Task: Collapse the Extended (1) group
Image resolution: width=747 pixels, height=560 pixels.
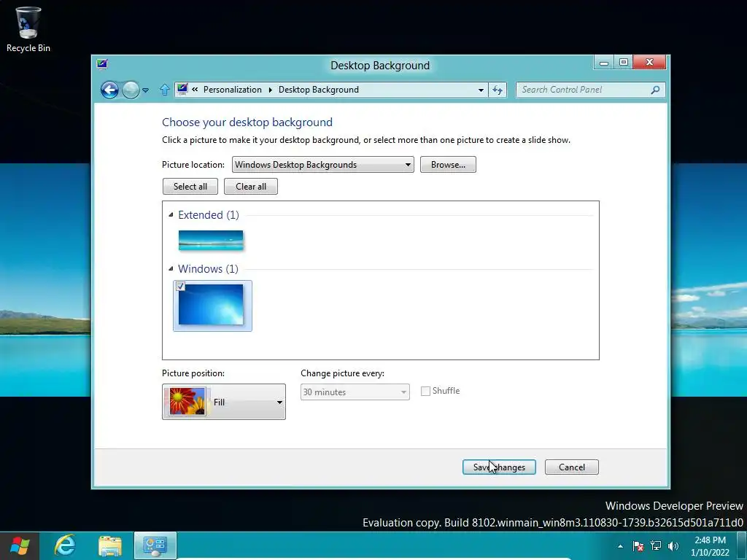Action: 171,215
